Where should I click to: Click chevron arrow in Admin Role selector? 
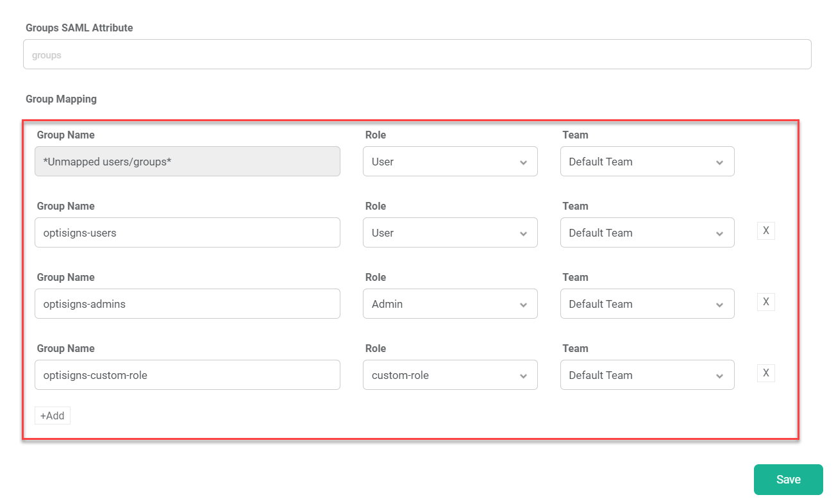(x=523, y=305)
